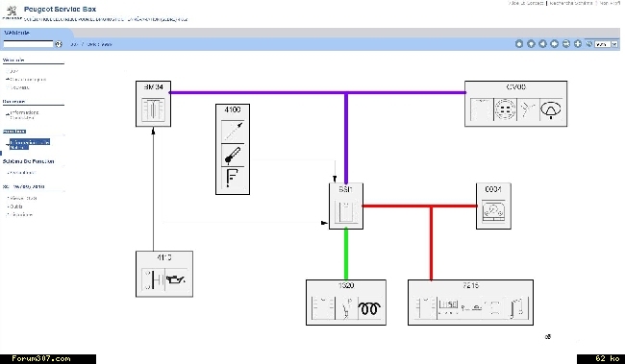Open the BSI1 component box
The height and width of the screenshot is (364, 625).
[346, 206]
